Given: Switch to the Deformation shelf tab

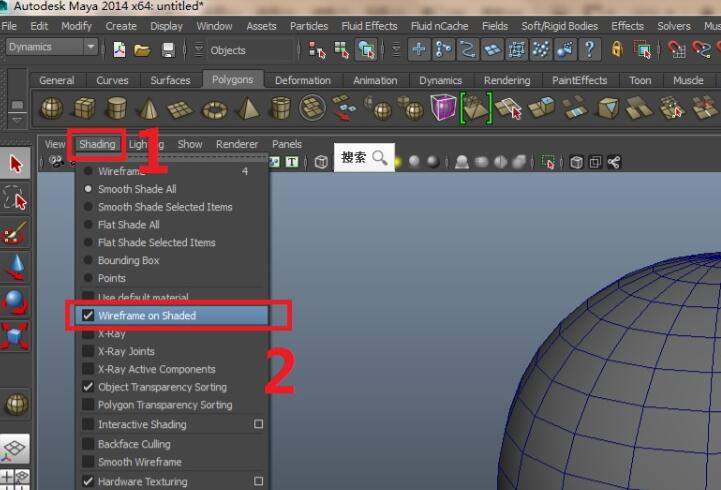Looking at the screenshot, I should click(302, 80).
